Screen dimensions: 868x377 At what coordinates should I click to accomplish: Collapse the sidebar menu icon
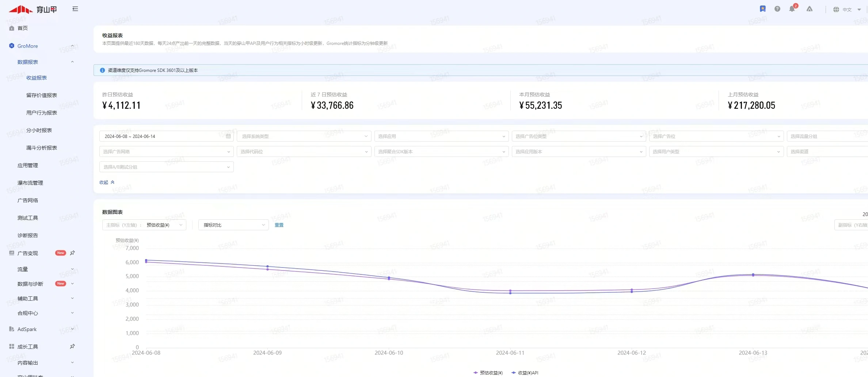(x=75, y=9)
